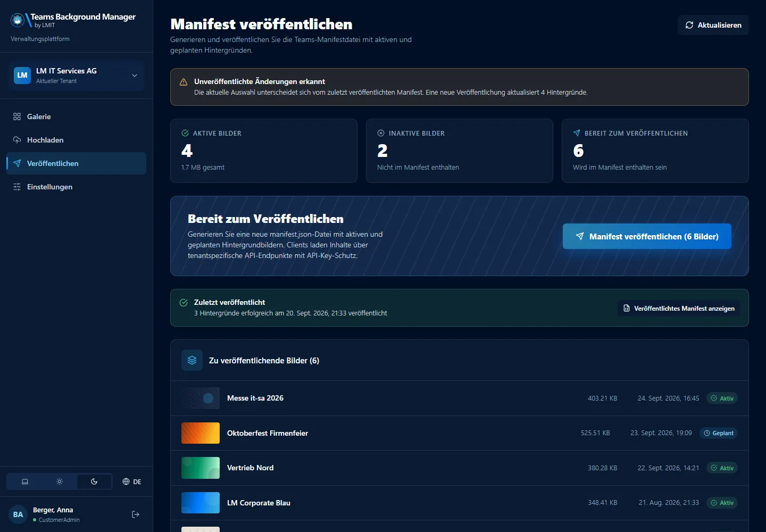Screen dimensions: 766x532
Task: Click the date 22. Sept. 2026, 14:21
Action: tap(668, 468)
